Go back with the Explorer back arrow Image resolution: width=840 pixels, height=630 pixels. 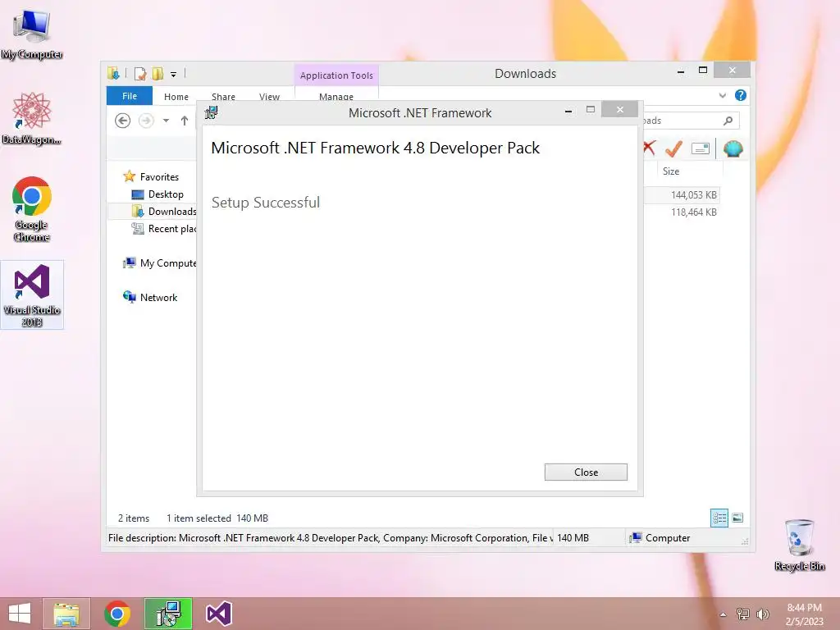pos(123,121)
